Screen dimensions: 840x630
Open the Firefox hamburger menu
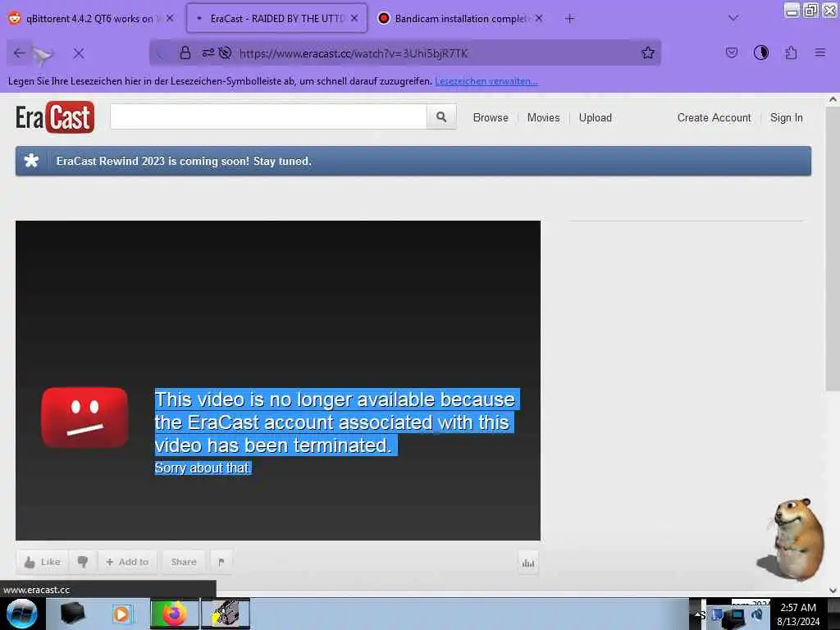coord(819,52)
